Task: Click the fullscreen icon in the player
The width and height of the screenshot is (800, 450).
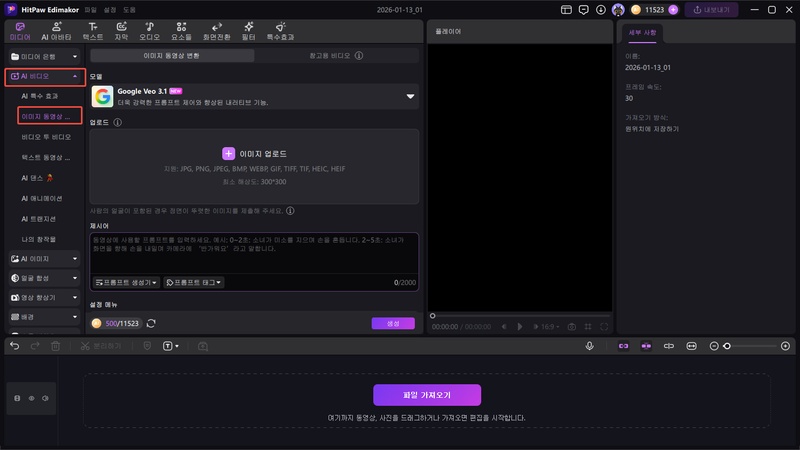Action: [604, 327]
